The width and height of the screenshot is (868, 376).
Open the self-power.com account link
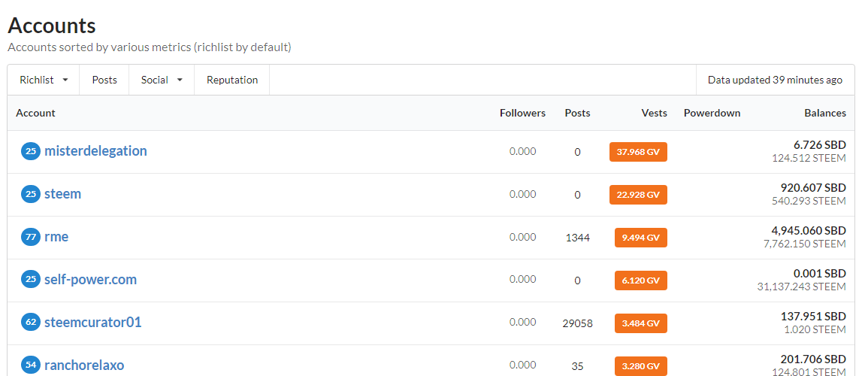(x=90, y=280)
